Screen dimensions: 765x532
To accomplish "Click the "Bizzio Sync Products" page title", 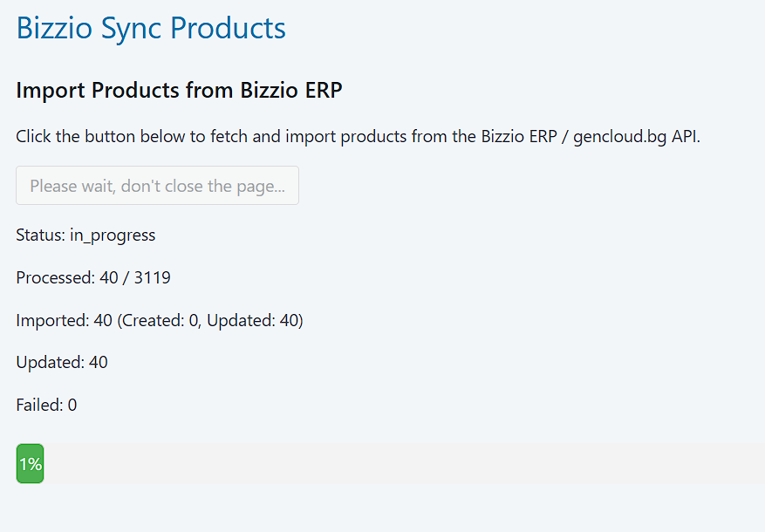I will [x=151, y=28].
